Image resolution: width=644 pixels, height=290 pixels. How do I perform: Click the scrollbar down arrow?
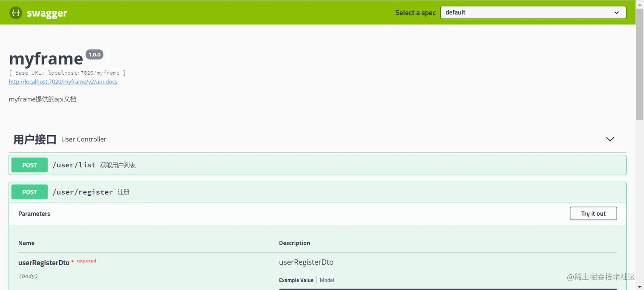[640, 287]
